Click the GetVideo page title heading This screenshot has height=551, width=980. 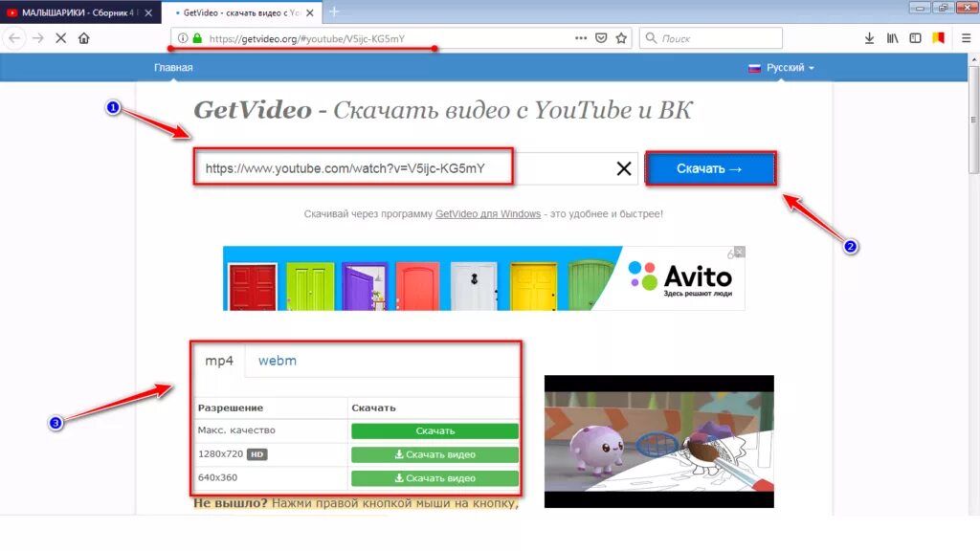[442, 110]
